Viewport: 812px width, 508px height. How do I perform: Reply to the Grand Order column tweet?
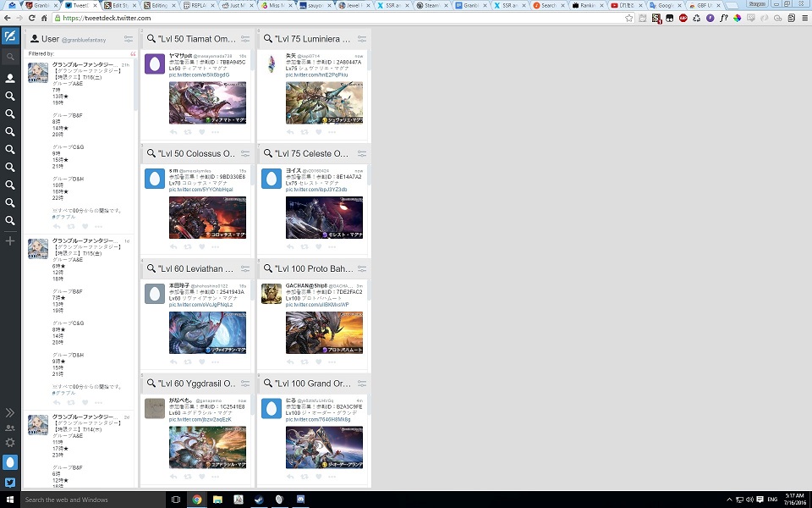[x=290, y=477]
